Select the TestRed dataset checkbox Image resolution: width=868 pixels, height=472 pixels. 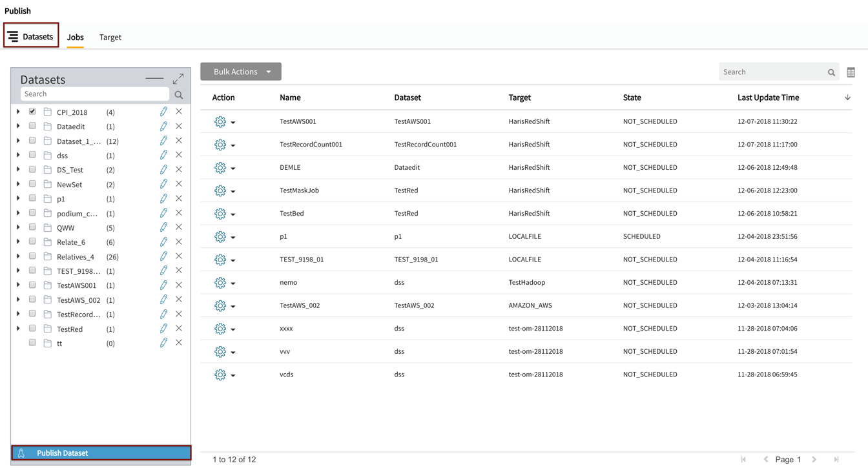32,329
